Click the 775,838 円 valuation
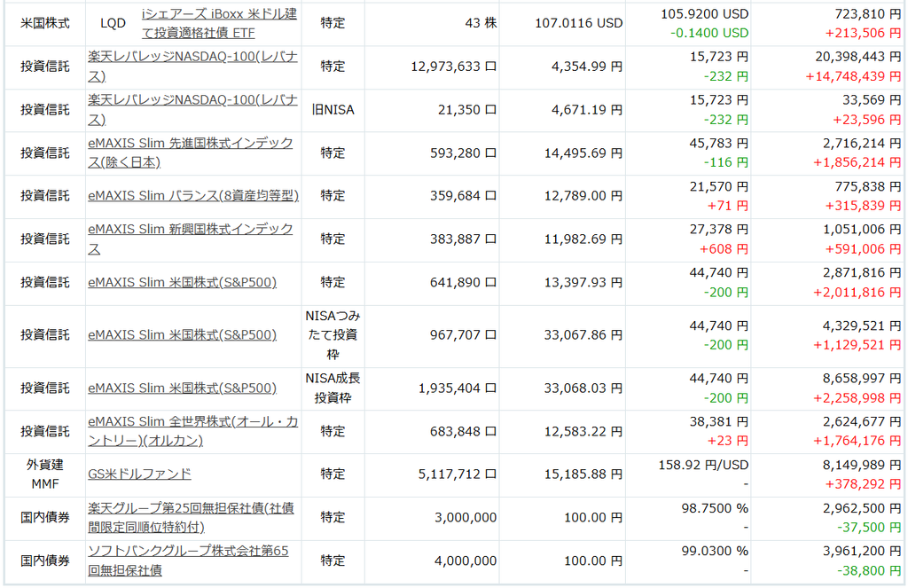The height and width of the screenshot is (588, 908). click(x=868, y=186)
